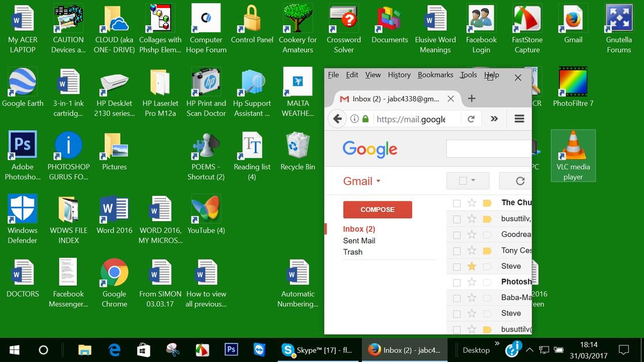Open the Control Panel shortcut
The image size is (644, 362).
(252, 24)
